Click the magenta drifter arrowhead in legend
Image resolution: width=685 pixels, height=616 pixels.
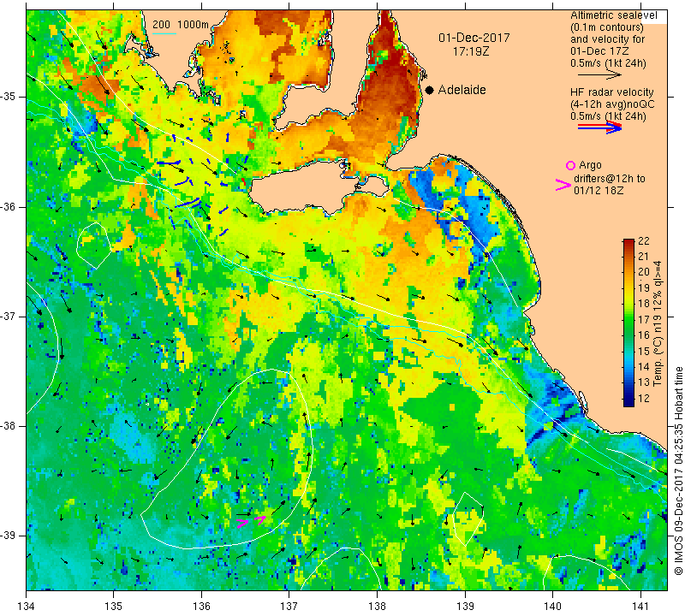[563, 185]
